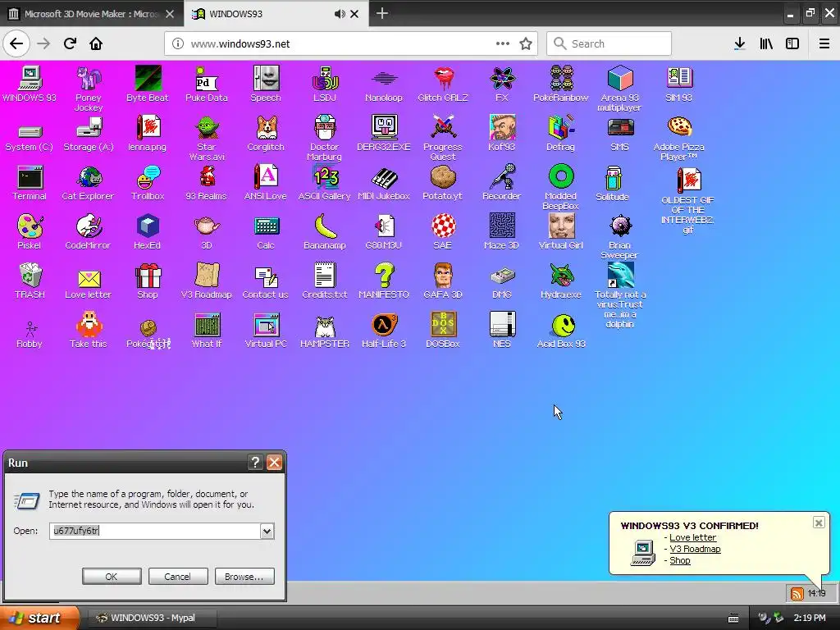Open DOSBox icon
The height and width of the screenshot is (630, 840).
443,325
